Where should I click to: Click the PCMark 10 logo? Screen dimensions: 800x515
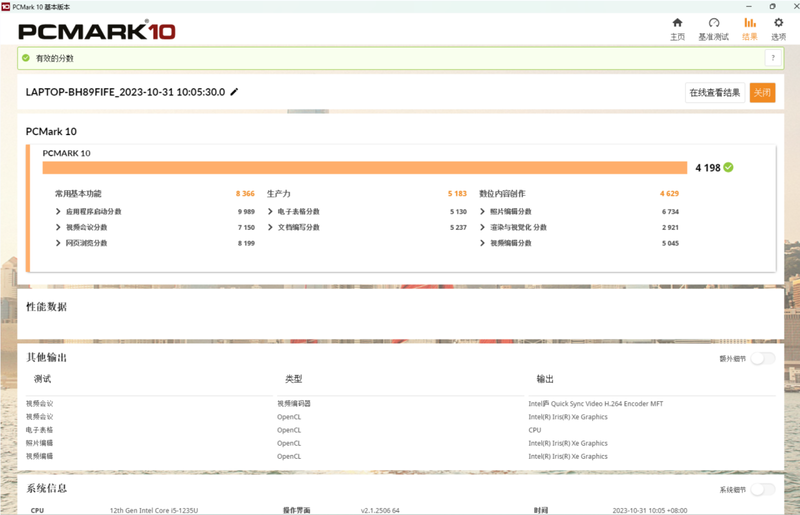(97, 31)
